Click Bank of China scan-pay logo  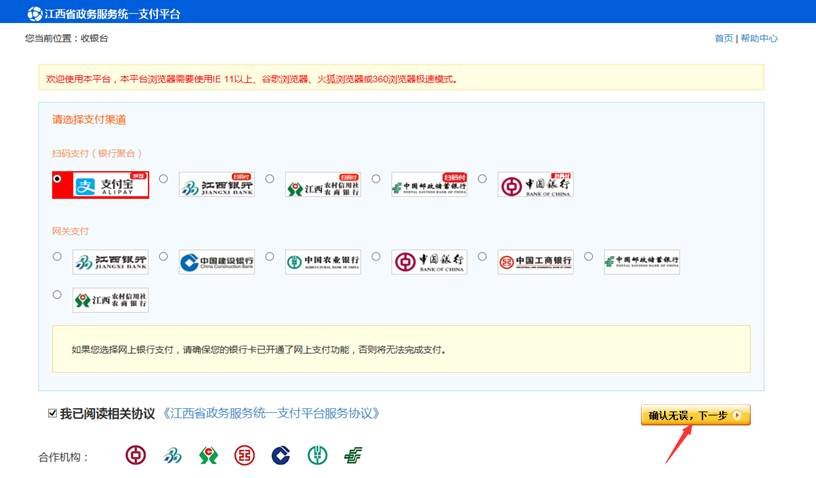pyautogui.click(x=536, y=185)
